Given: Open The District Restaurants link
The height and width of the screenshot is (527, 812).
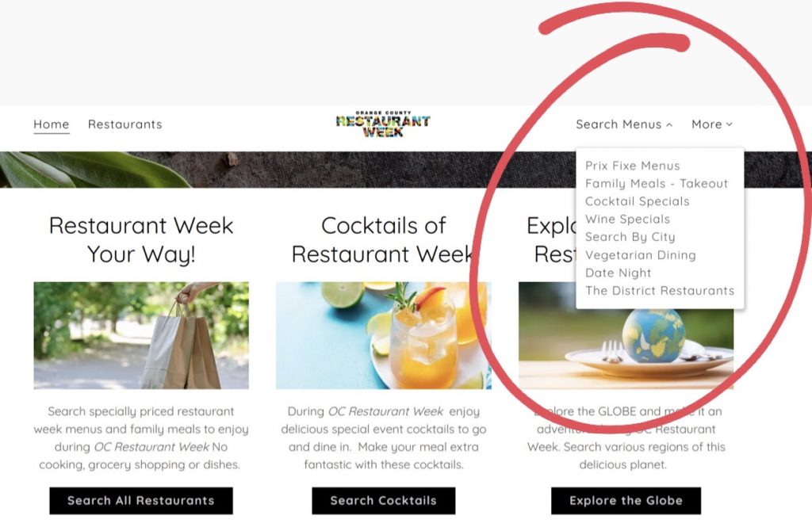Looking at the screenshot, I should click(x=660, y=290).
